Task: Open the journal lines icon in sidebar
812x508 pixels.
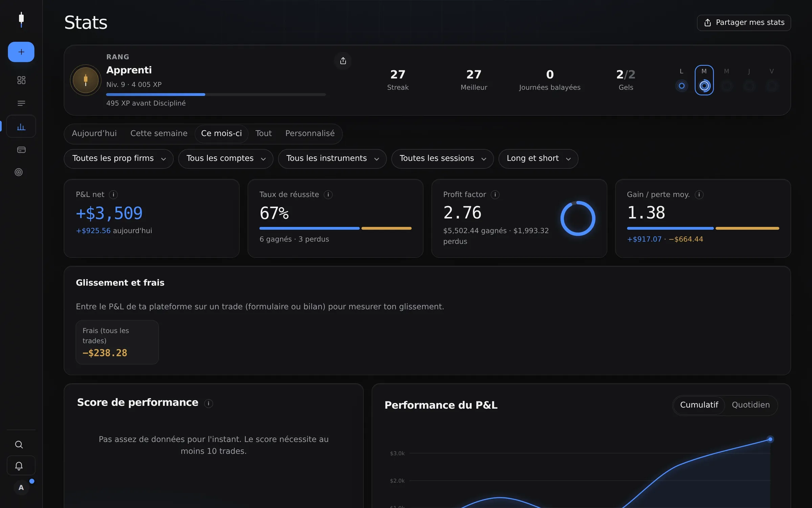Action: click(x=21, y=103)
